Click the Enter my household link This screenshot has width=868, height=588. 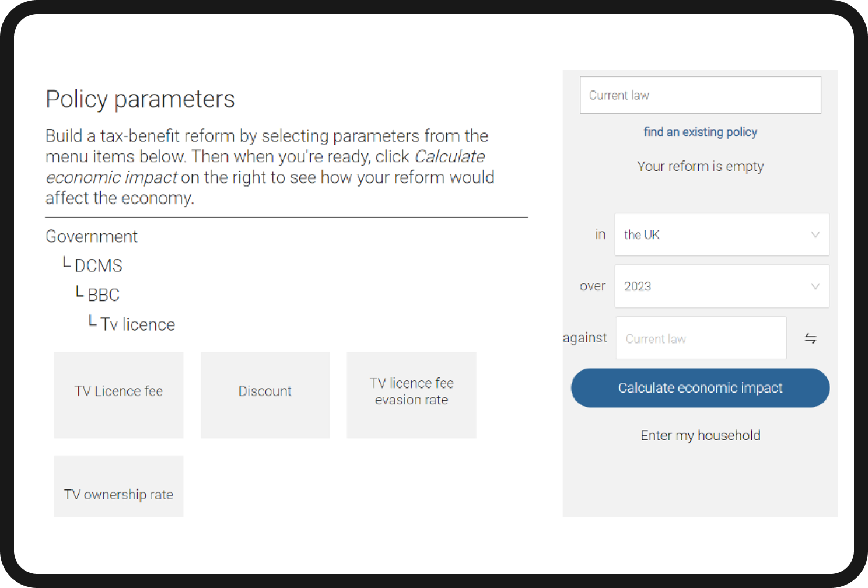tap(700, 435)
